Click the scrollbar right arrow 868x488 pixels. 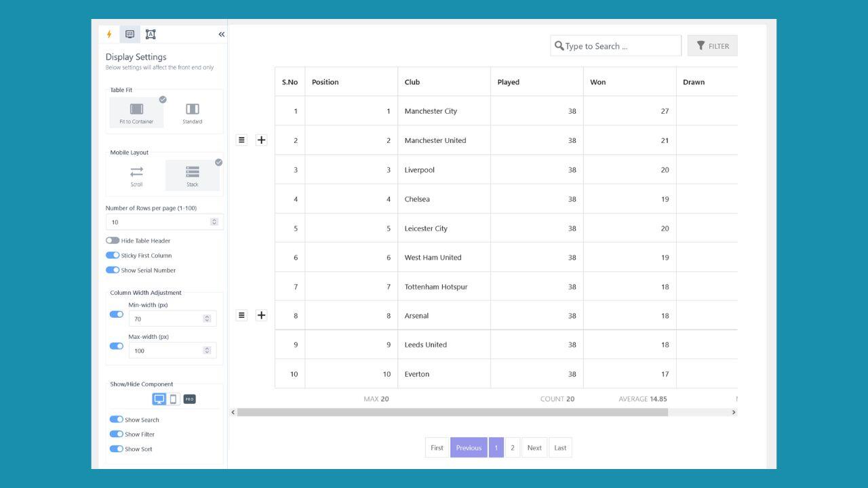point(734,412)
